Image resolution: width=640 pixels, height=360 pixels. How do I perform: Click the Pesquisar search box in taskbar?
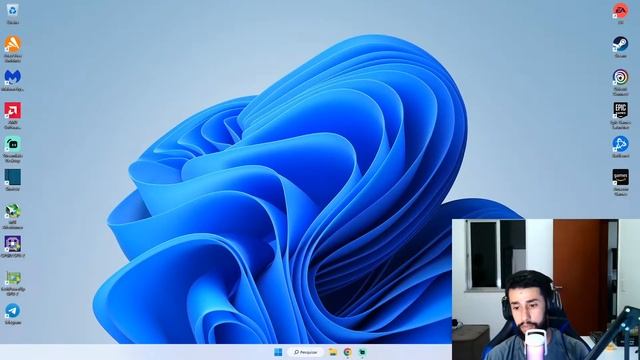(306, 352)
